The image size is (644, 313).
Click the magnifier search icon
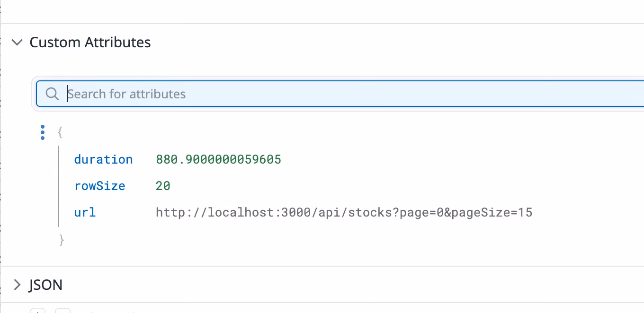52,94
